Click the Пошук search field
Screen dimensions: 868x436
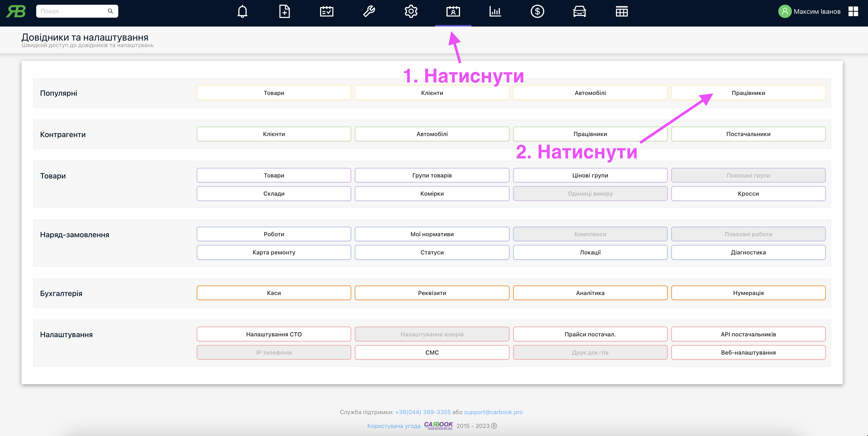(x=73, y=11)
